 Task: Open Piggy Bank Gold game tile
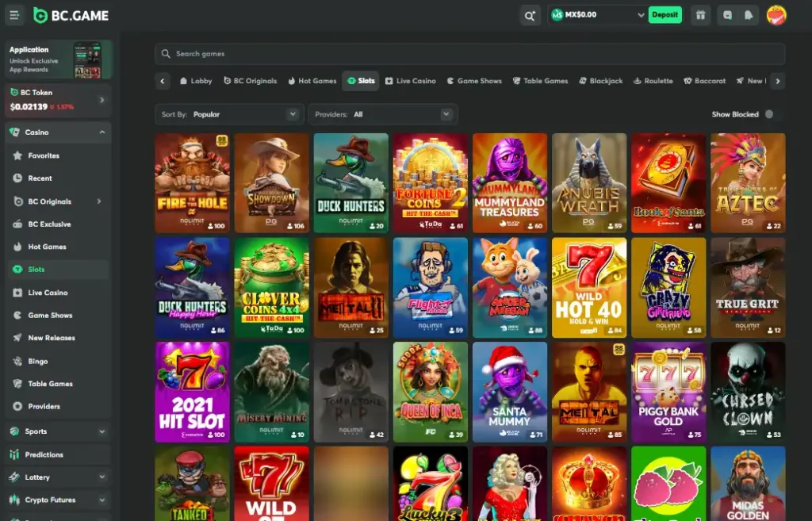668,392
